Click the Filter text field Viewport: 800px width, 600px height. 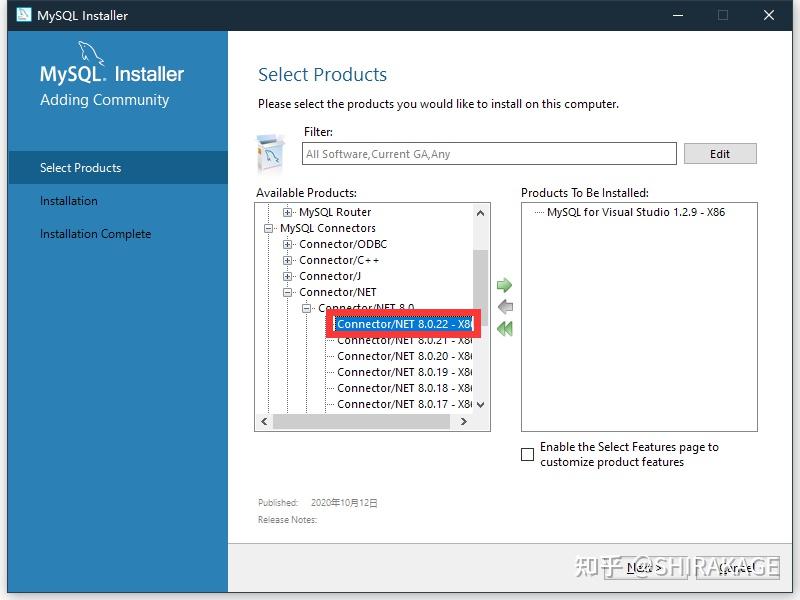coord(489,154)
